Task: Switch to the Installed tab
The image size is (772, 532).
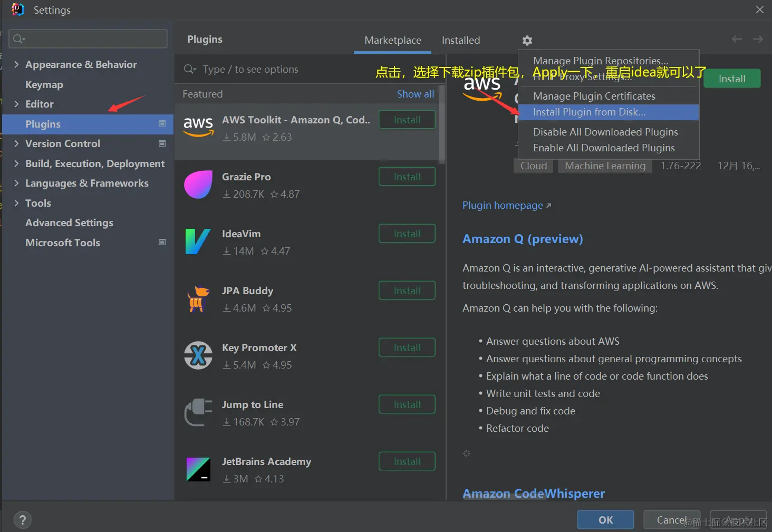Action: click(461, 41)
